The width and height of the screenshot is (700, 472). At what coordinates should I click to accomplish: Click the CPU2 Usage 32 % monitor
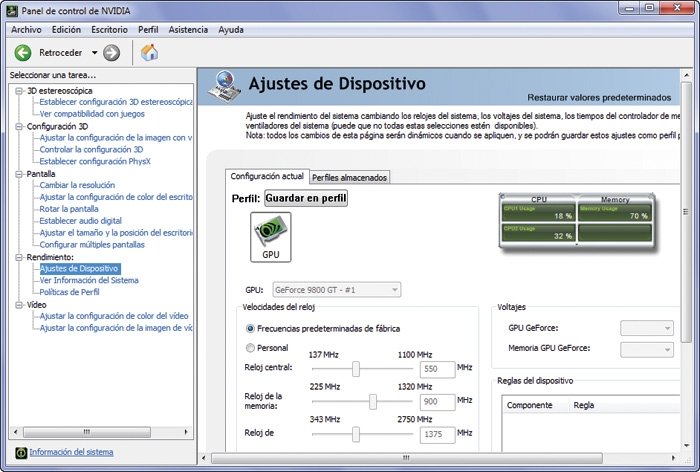[x=538, y=233]
